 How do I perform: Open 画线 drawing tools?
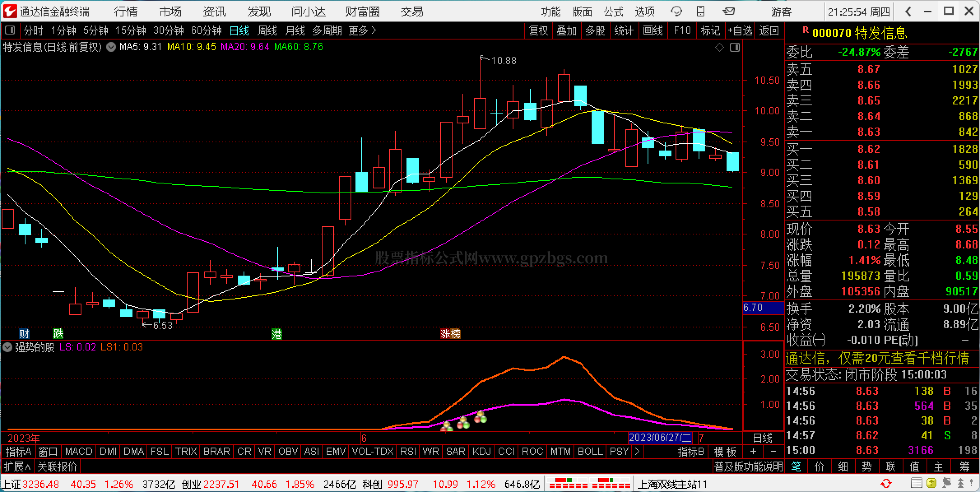pyautogui.click(x=653, y=31)
